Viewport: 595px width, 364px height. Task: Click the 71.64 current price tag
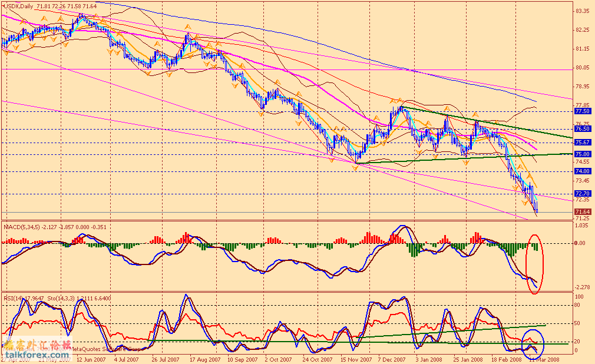[x=583, y=212]
